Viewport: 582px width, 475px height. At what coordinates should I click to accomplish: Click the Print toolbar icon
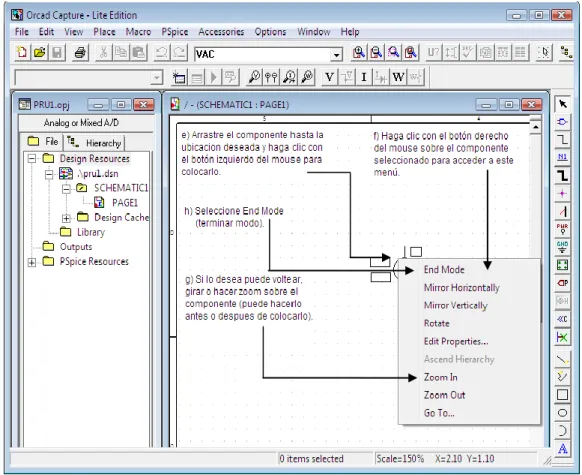pos(81,53)
